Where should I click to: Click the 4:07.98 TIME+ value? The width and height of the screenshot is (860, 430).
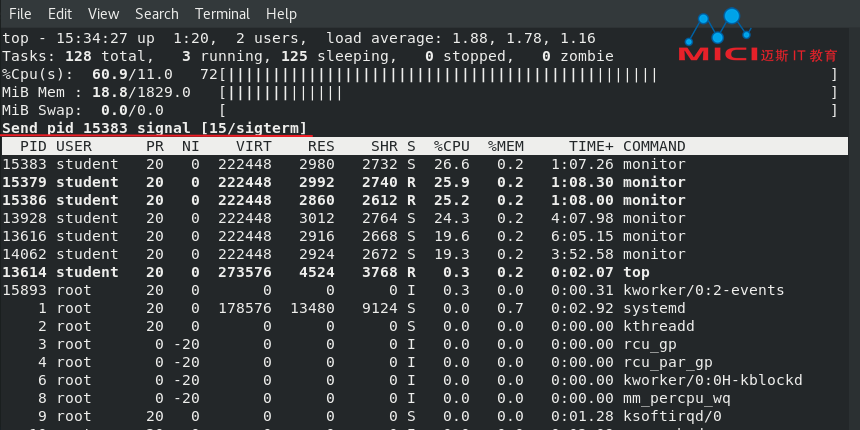point(582,218)
